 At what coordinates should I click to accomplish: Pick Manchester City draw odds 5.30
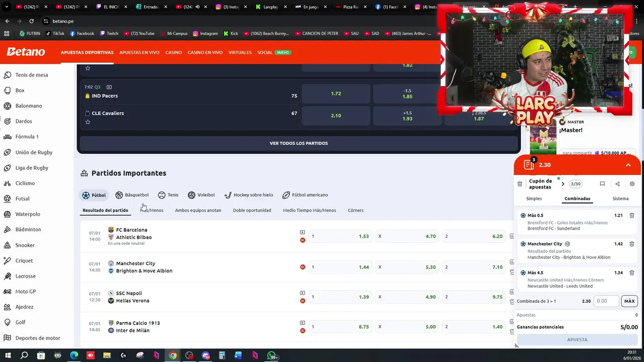[x=408, y=267]
